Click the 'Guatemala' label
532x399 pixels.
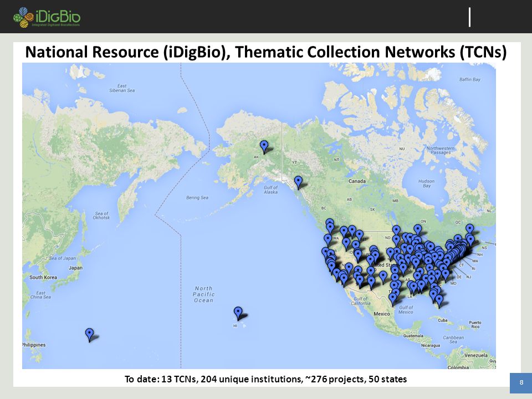point(413,336)
